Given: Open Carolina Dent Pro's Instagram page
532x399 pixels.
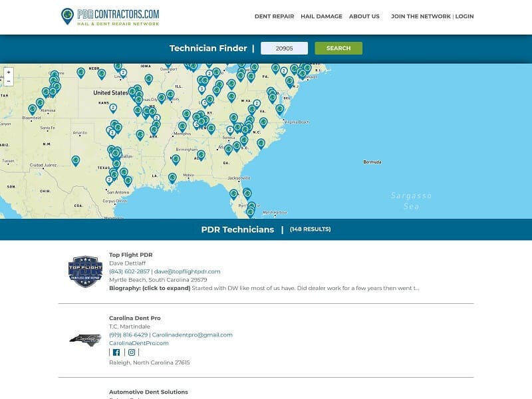Looking at the screenshot, I should tap(132, 352).
